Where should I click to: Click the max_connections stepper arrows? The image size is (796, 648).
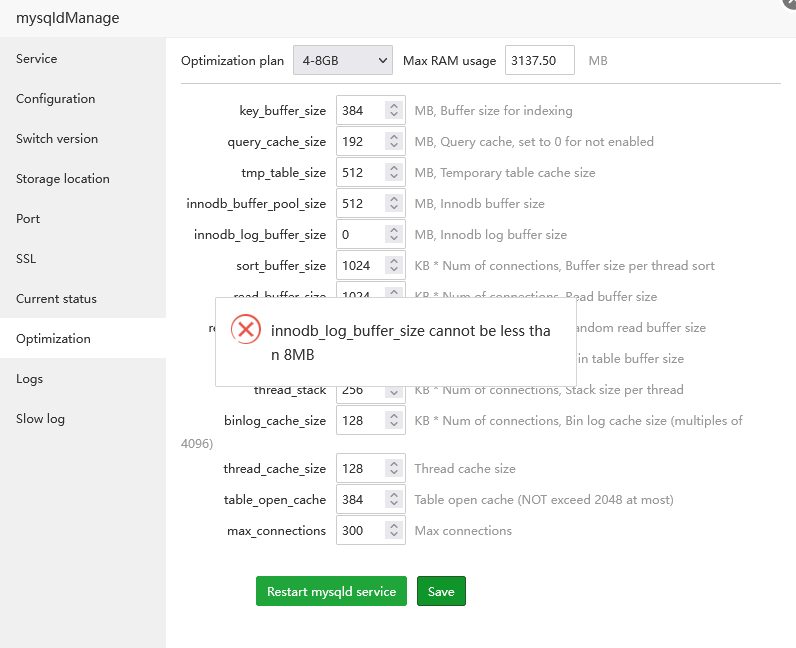[394, 531]
